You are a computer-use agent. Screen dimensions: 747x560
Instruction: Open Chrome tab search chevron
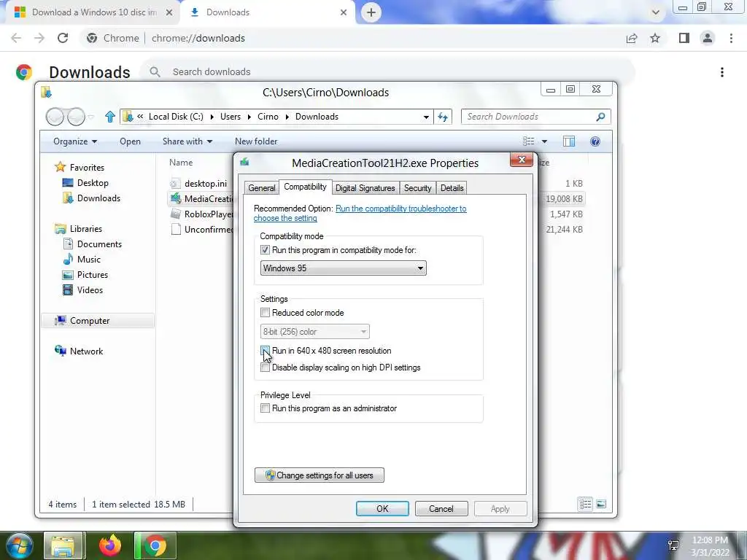[x=656, y=12]
